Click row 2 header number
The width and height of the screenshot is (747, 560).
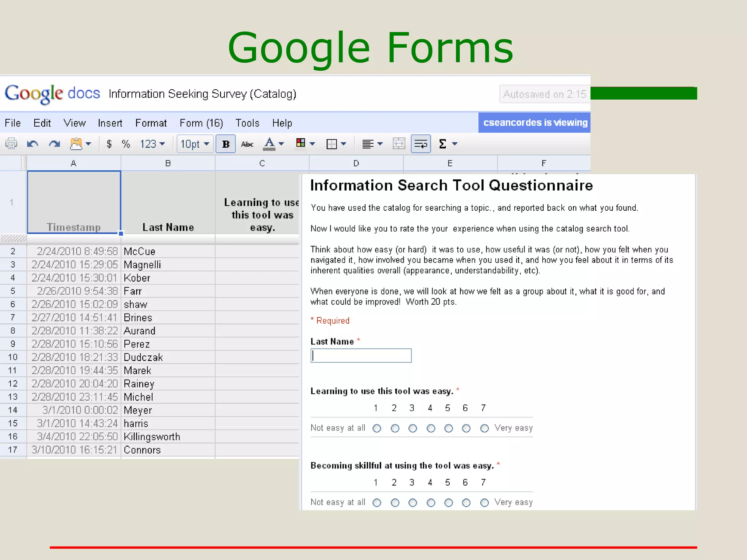click(13, 251)
